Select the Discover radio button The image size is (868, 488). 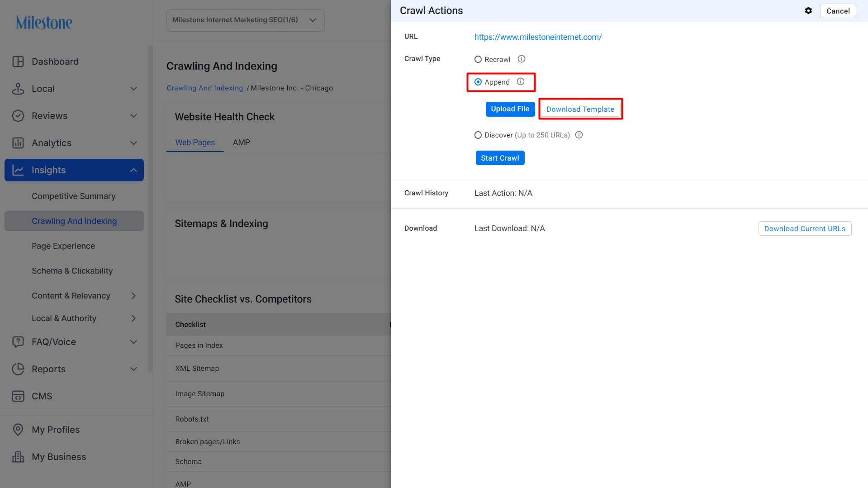478,135
